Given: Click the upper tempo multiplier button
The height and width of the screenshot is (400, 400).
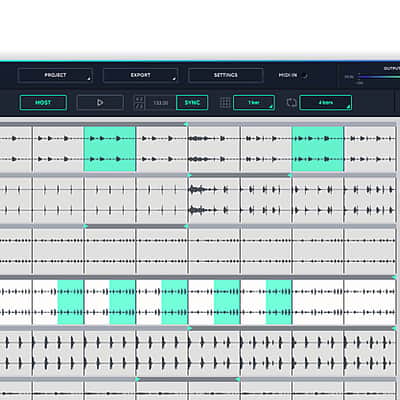Looking at the screenshot, I should click(x=140, y=99).
